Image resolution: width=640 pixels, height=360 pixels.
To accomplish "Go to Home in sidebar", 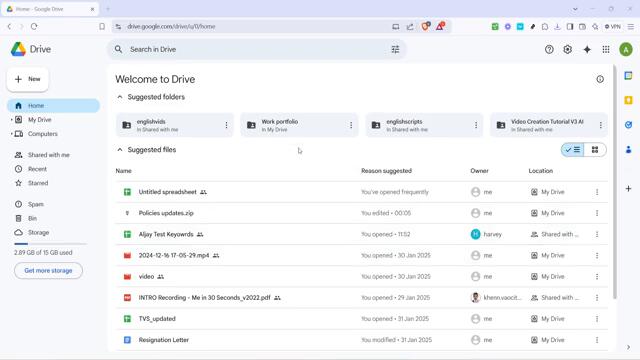I will click(53, 106).
